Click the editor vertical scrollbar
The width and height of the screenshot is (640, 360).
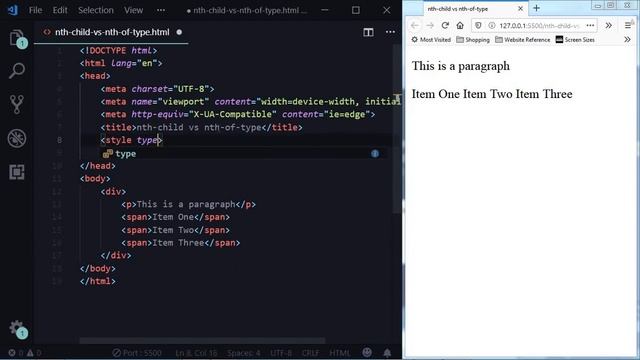[397, 129]
